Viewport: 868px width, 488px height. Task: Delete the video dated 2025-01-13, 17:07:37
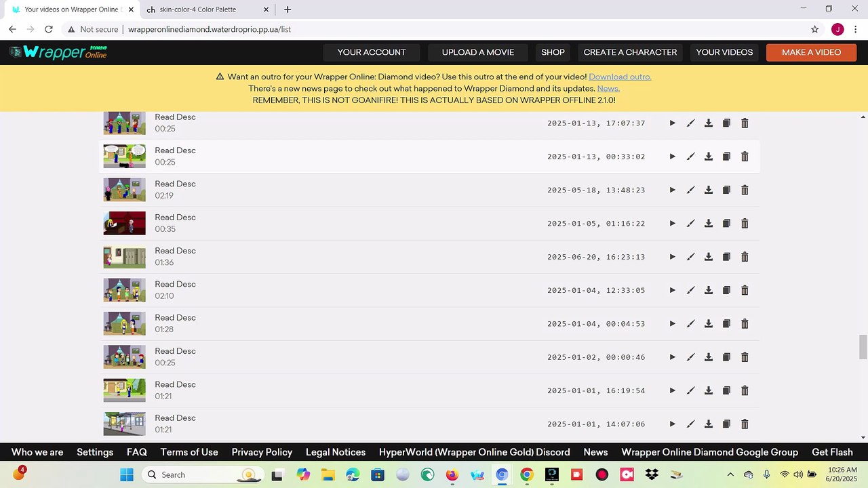745,123
